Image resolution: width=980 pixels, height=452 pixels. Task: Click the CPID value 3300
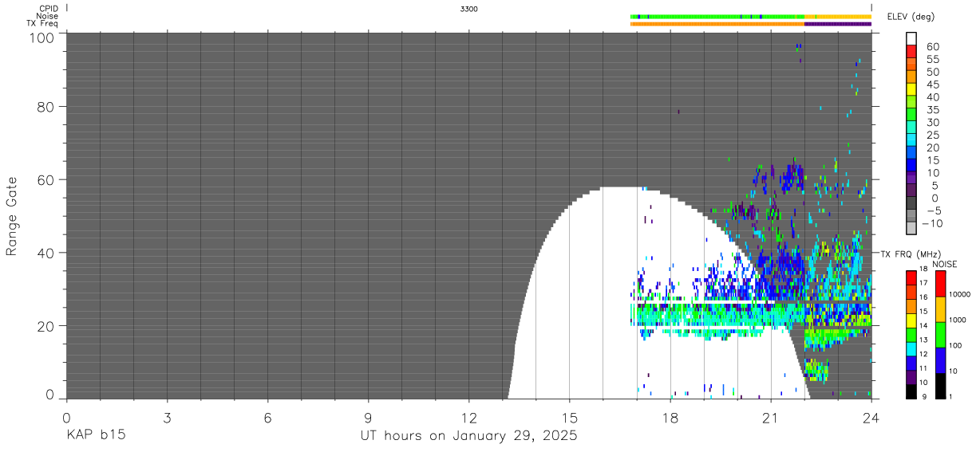pyautogui.click(x=469, y=8)
